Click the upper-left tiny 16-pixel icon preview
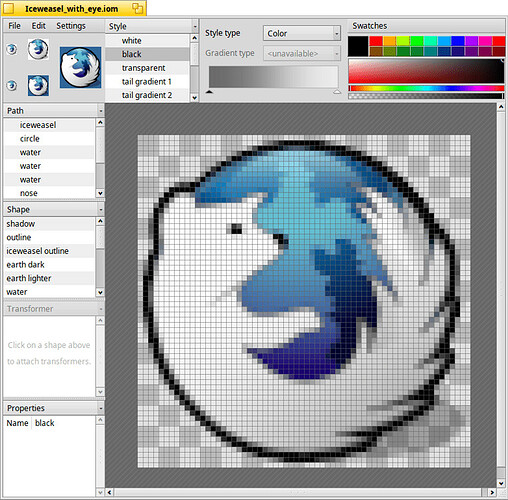Viewport: 508px width, 500px height. click(x=12, y=49)
